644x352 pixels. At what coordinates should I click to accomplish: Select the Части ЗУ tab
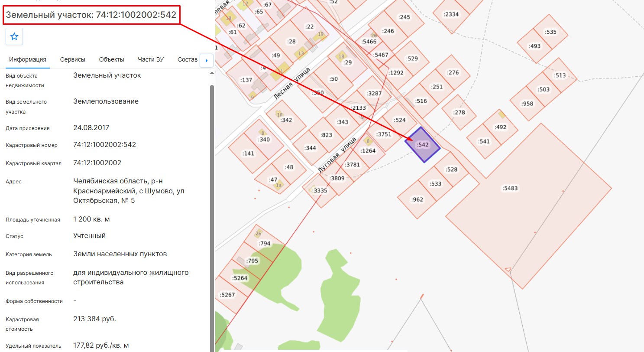[151, 59]
